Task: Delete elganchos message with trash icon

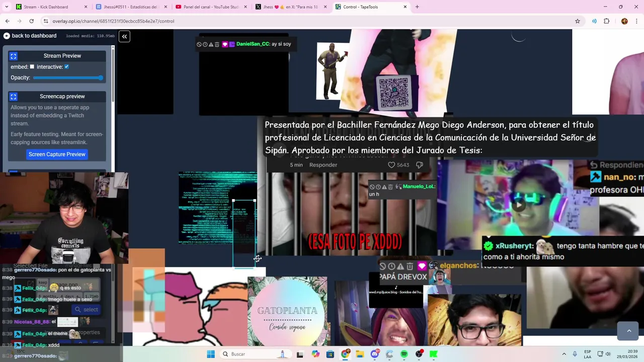Action: tap(410, 266)
